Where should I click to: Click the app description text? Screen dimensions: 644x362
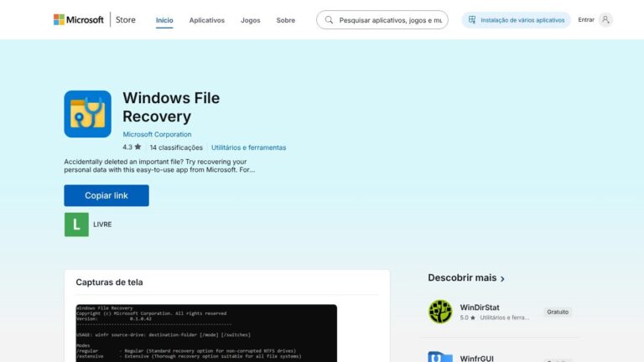coord(159,165)
